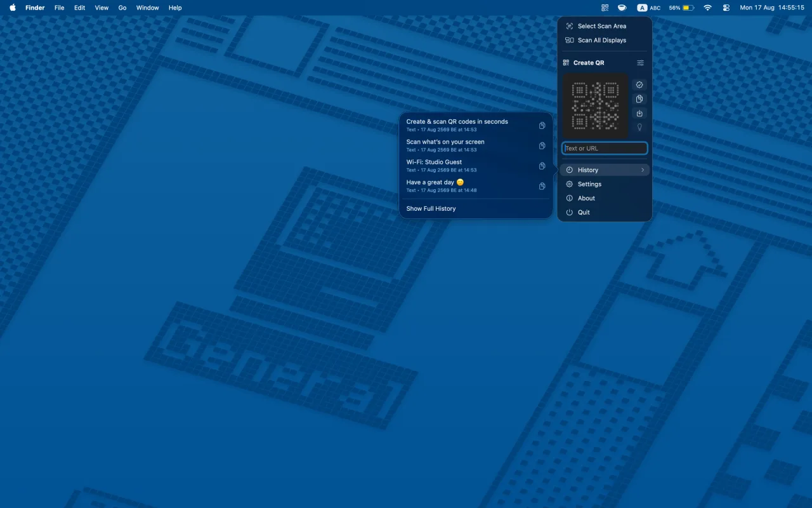Open the Apple menu

pos(13,8)
